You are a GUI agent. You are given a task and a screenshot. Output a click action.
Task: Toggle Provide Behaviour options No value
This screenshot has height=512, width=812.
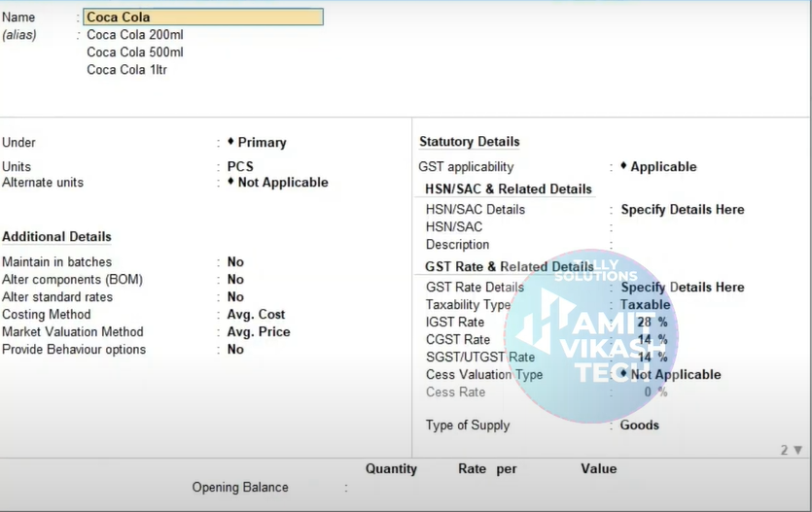(x=235, y=350)
